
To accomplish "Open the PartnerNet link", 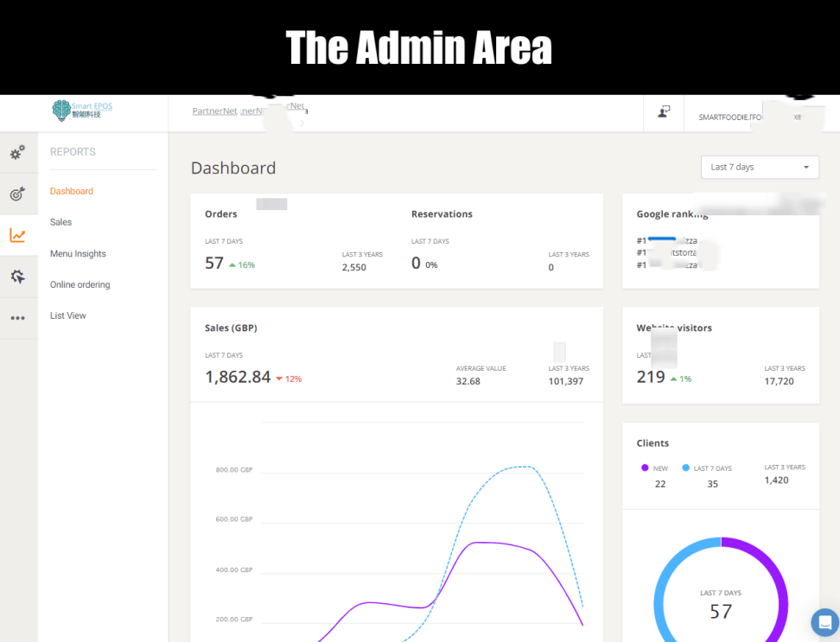I will 214,111.
